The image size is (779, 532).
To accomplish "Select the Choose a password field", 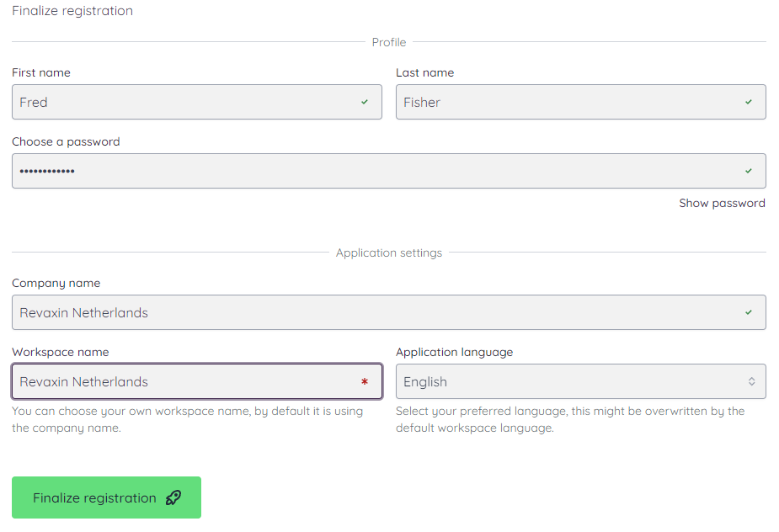I will (337, 170).
